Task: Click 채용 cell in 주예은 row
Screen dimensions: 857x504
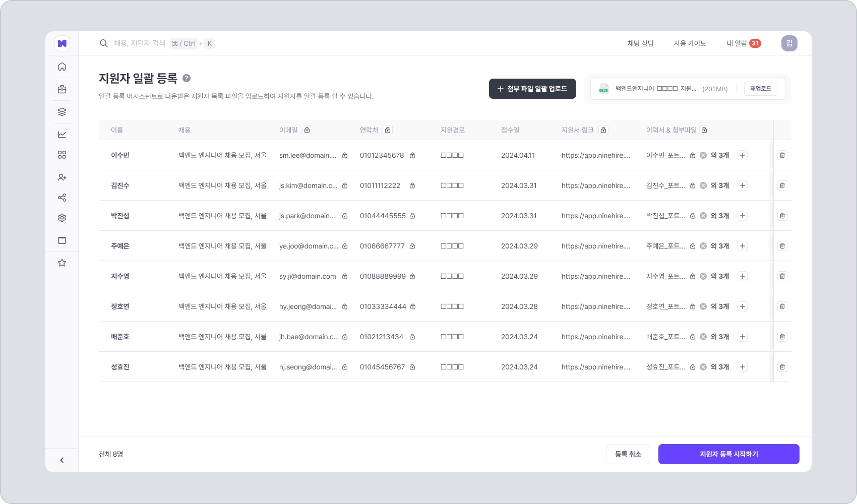Action: (222, 246)
